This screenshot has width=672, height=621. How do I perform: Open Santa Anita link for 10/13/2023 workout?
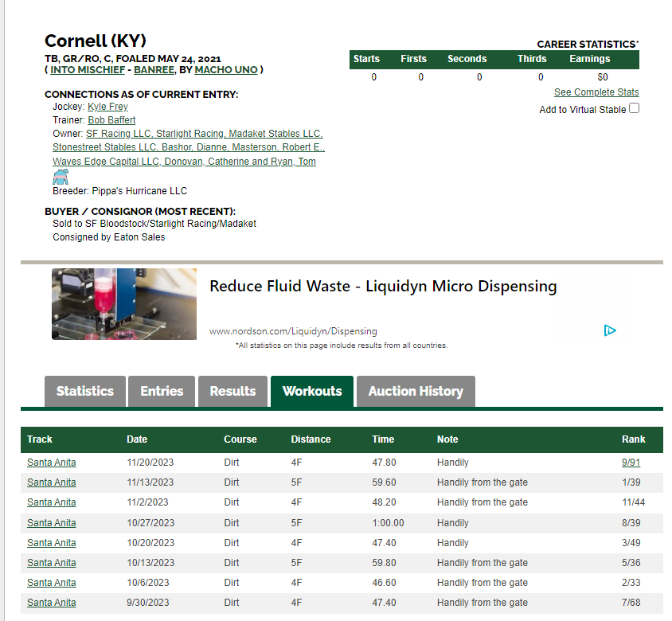coord(52,563)
